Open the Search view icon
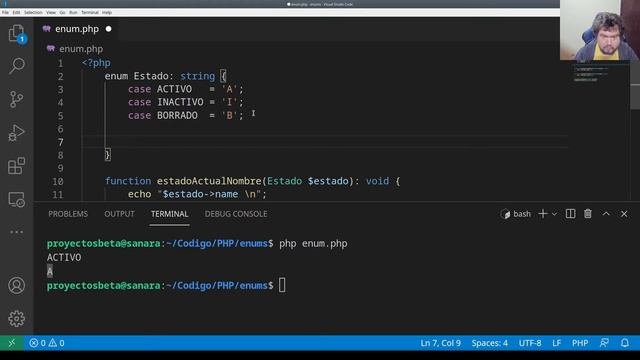Viewport: 640px width, 360px height. tap(16, 65)
